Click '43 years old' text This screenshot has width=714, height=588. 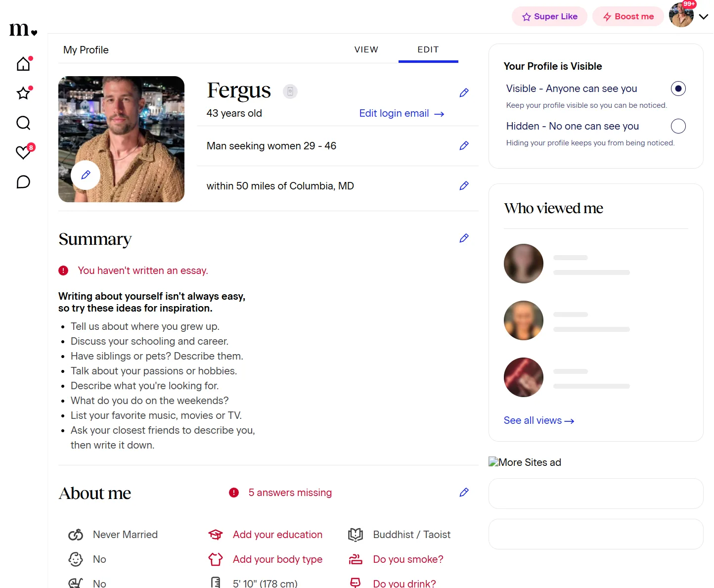234,113
